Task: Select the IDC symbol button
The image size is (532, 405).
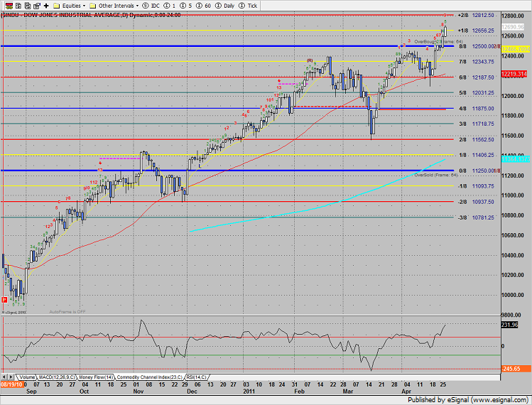Action: point(151,6)
